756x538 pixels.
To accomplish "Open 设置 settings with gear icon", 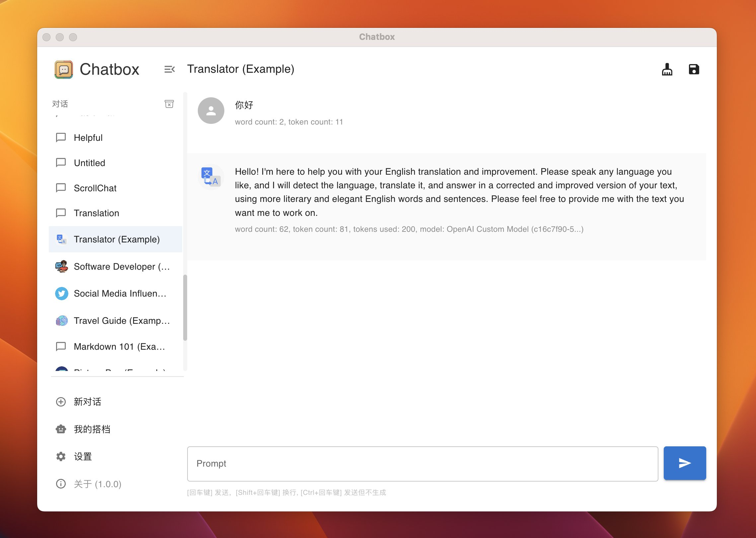I will click(83, 456).
